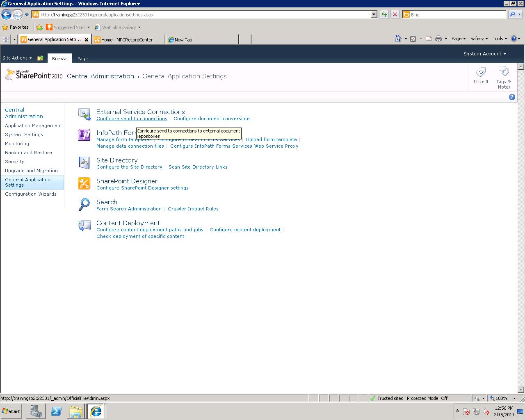The image size is (525, 420).
Task: Open the address bar history dropdown
Action: pyautogui.click(x=374, y=15)
